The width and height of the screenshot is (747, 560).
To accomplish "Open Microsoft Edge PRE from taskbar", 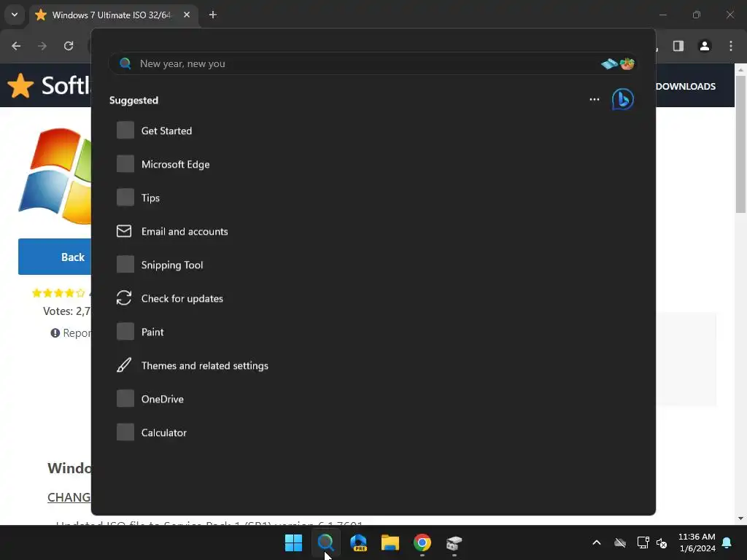I will coord(358,542).
